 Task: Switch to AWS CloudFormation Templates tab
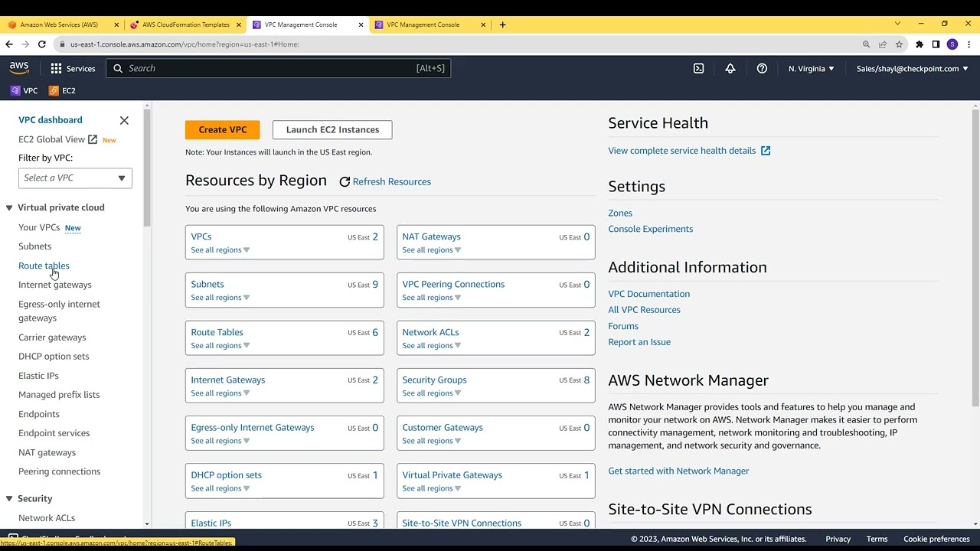click(185, 24)
